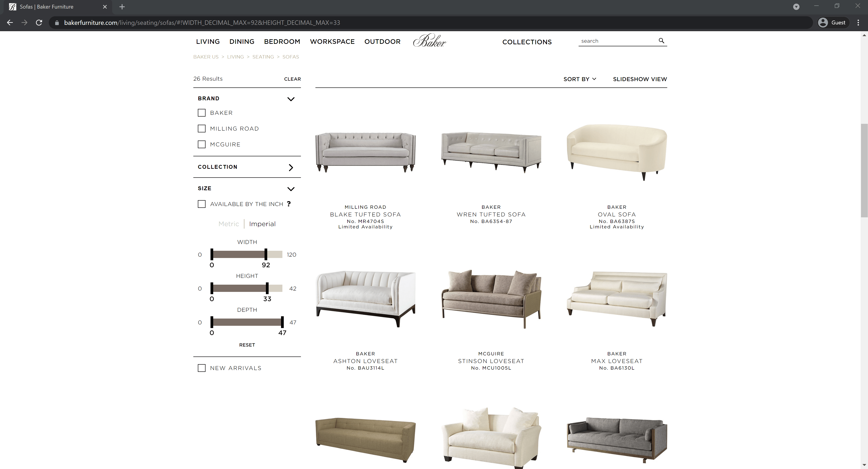Open the Oval Sofa image
This screenshot has height=469, width=868.
(617, 152)
